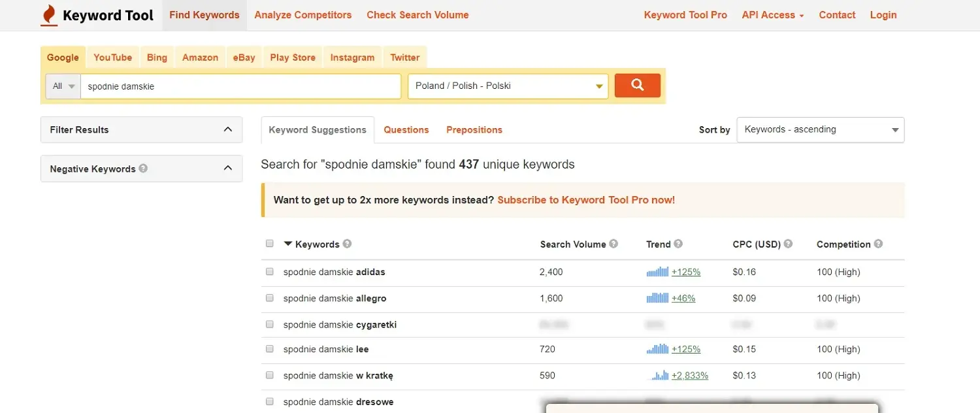Click the 590 search volume value
The height and width of the screenshot is (413, 980).
point(547,375)
